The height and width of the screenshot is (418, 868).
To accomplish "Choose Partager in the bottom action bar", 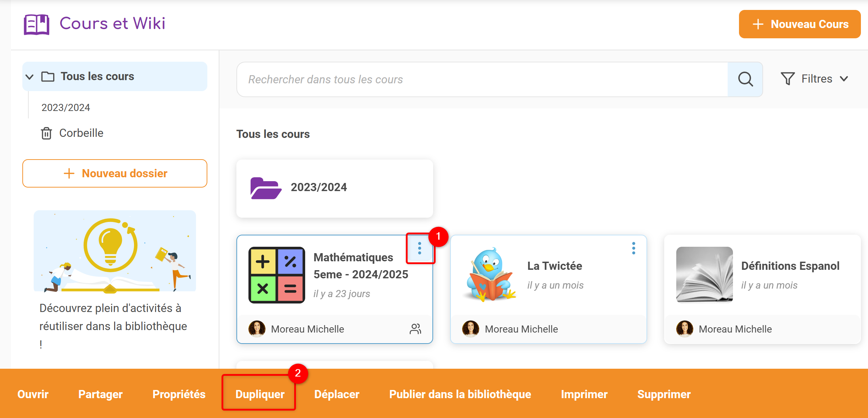I will pyautogui.click(x=100, y=394).
